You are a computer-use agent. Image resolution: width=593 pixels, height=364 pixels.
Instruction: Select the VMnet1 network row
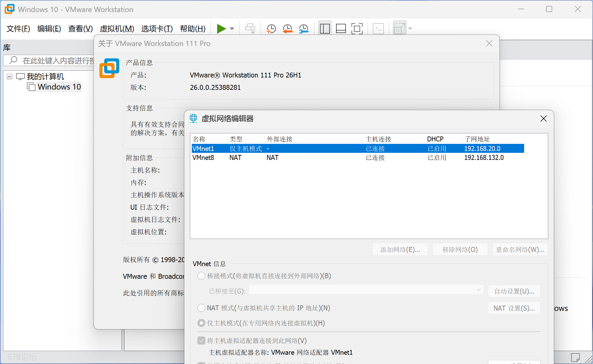[358, 149]
